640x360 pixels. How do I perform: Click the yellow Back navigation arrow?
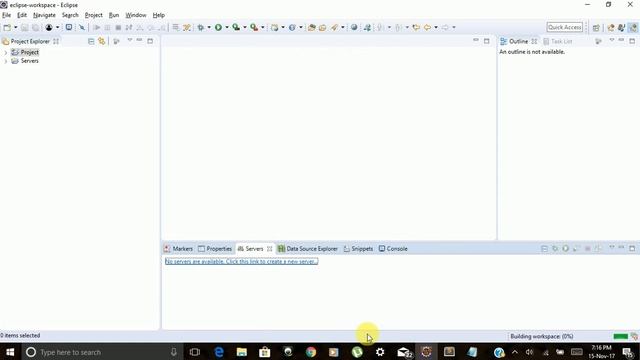coord(427,27)
